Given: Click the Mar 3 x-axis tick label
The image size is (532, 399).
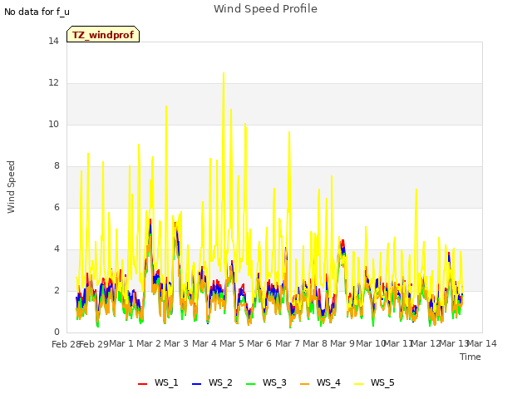Looking at the screenshot, I should click(176, 343).
